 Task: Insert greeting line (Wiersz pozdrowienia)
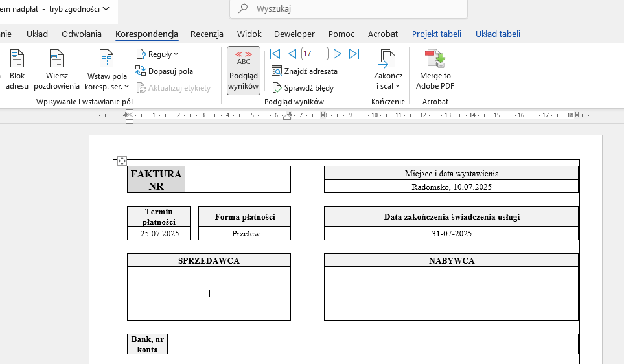56,70
